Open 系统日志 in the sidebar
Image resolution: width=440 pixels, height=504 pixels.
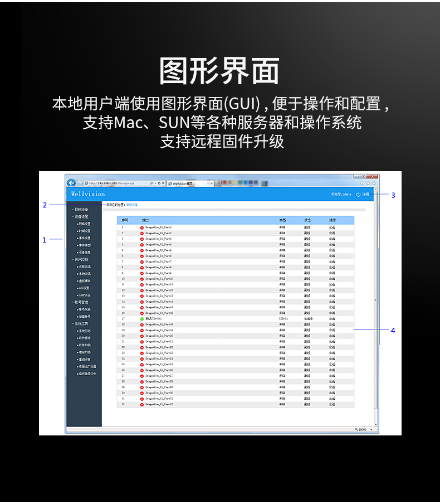85,331
